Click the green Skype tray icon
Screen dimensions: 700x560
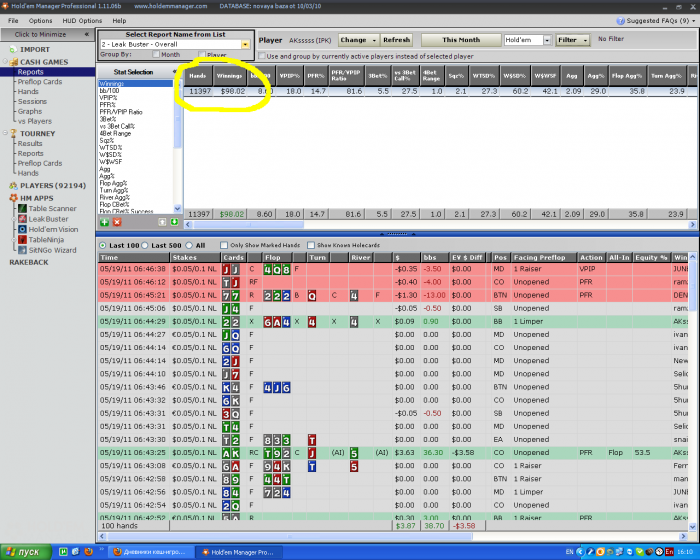(x=640, y=552)
